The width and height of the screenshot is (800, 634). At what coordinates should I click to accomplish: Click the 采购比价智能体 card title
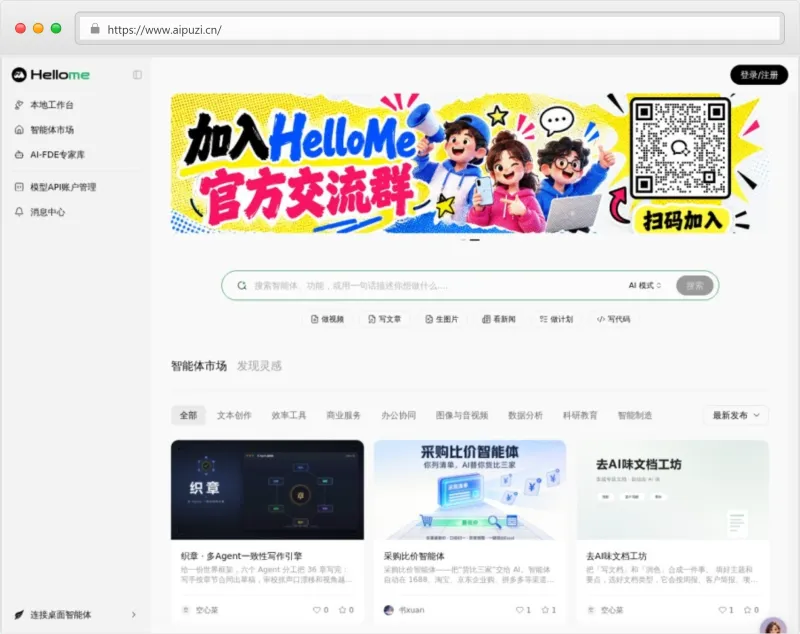[x=414, y=556]
